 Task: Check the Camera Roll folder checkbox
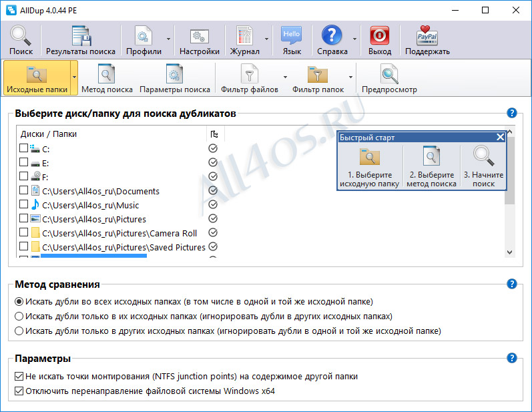[23, 232]
